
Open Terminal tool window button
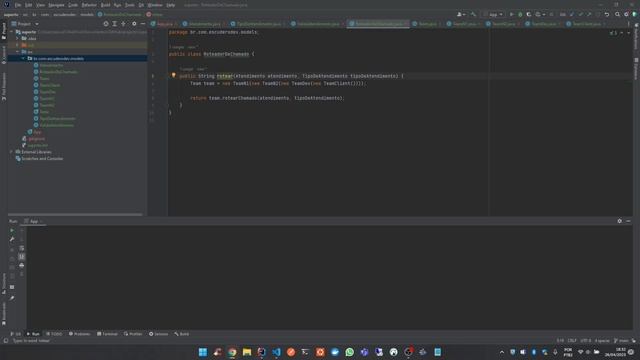[107, 334]
